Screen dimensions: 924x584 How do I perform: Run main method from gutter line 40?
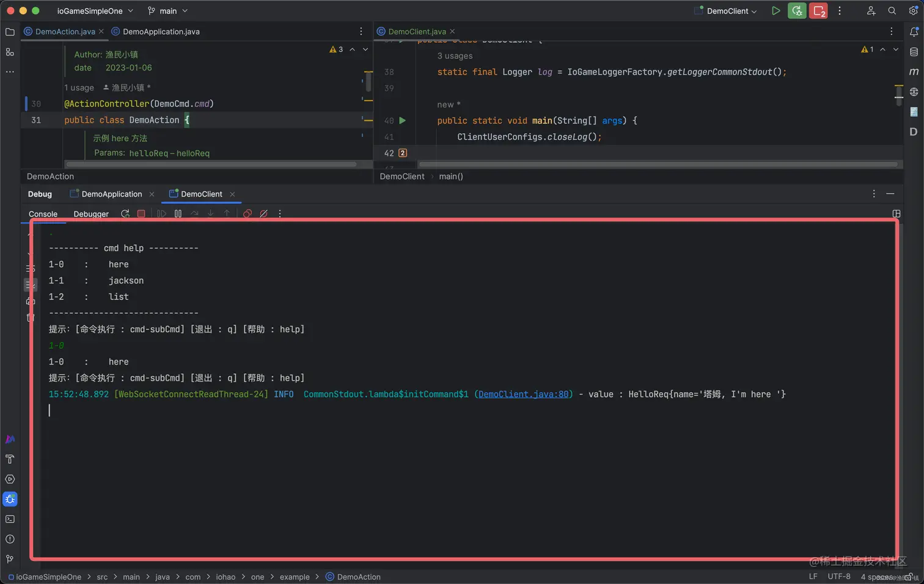[x=402, y=120]
